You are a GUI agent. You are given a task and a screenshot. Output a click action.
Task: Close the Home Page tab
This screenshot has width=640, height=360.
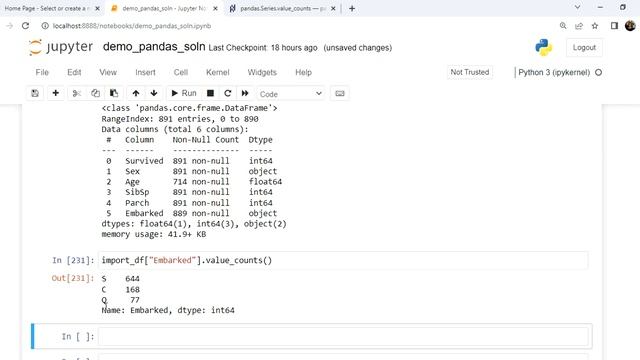tap(97, 8)
